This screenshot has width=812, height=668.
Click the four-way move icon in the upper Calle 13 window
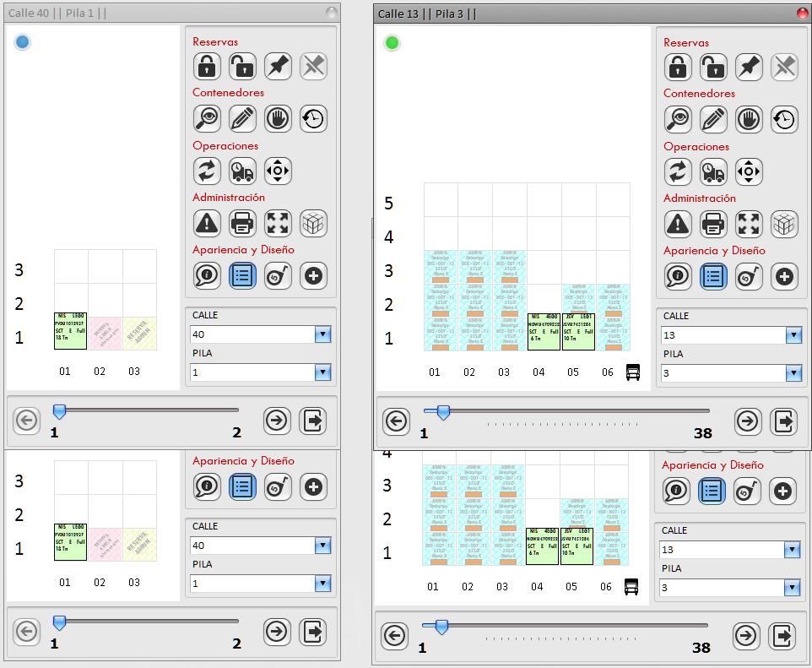[x=749, y=172]
